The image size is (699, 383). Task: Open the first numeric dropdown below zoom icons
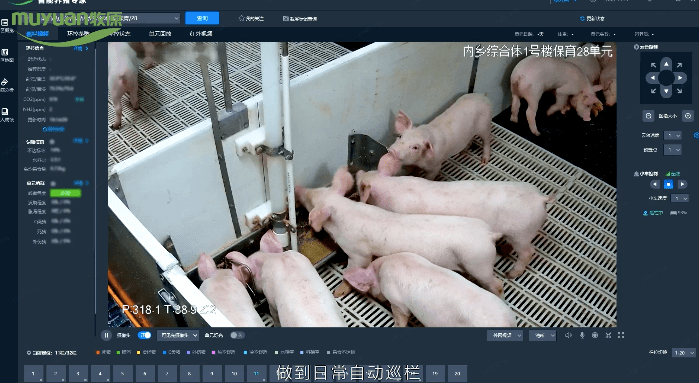(673, 135)
